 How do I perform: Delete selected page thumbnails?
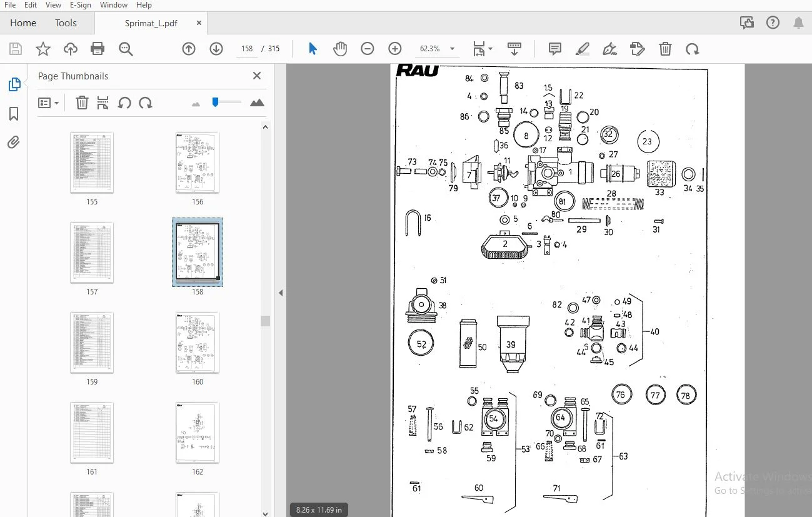tap(82, 103)
